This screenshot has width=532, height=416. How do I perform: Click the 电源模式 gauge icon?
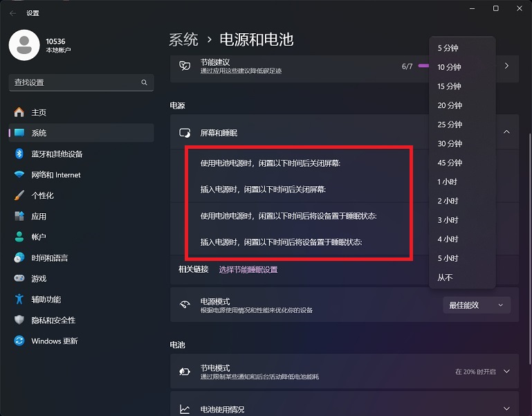coord(185,305)
